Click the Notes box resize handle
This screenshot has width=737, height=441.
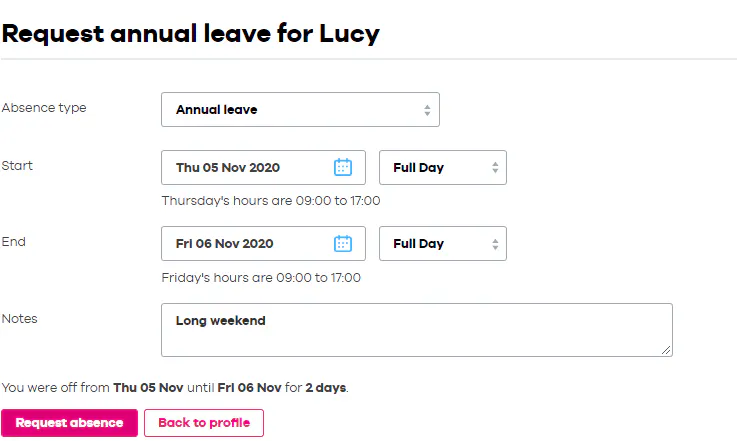click(666, 350)
